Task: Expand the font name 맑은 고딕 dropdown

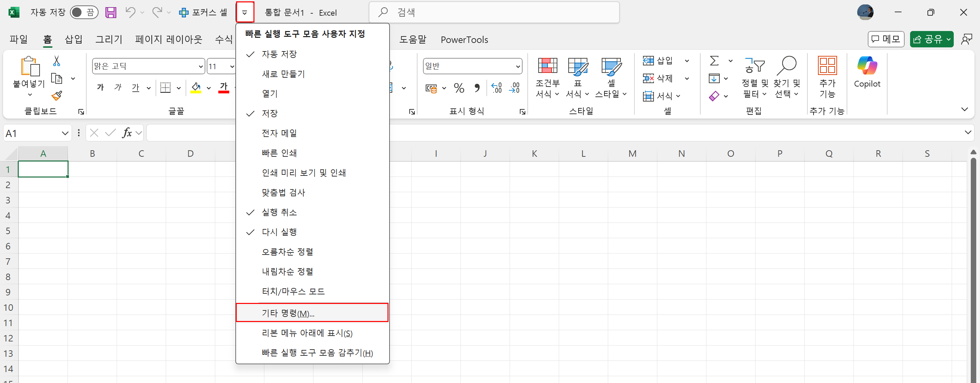Action: (201, 66)
